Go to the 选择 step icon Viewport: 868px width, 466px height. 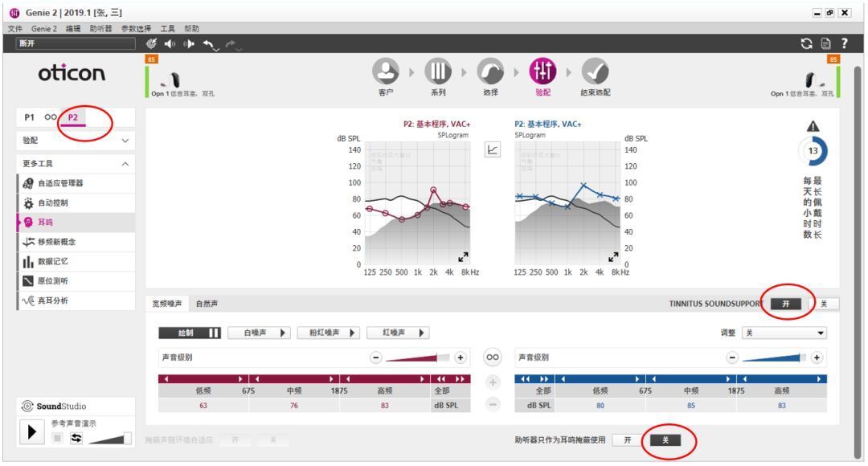[x=490, y=72]
